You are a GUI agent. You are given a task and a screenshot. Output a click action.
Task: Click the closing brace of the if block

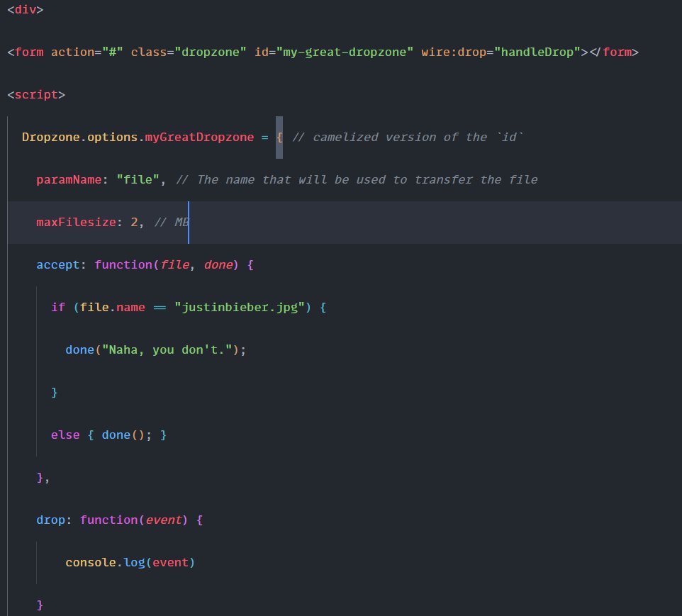[55, 393]
